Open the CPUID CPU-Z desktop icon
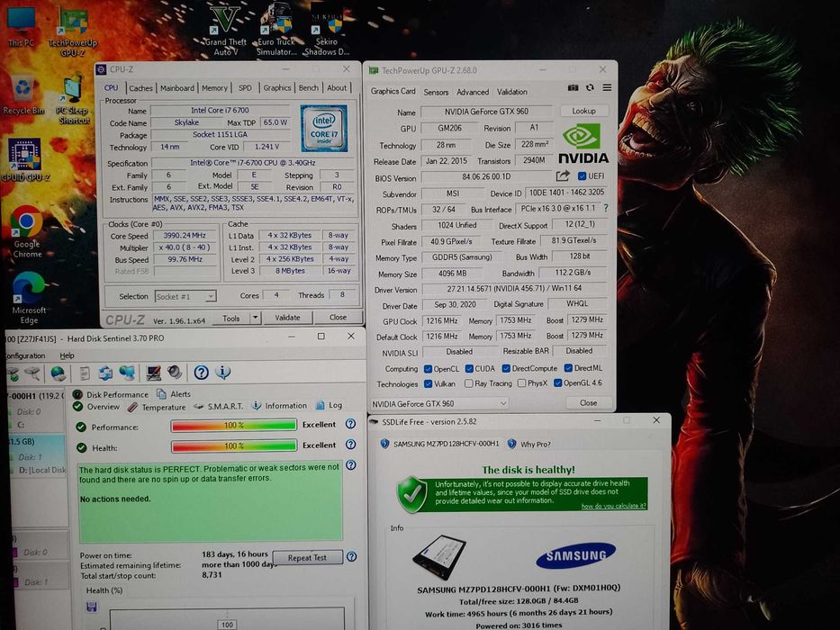840x630 pixels. pos(24,161)
